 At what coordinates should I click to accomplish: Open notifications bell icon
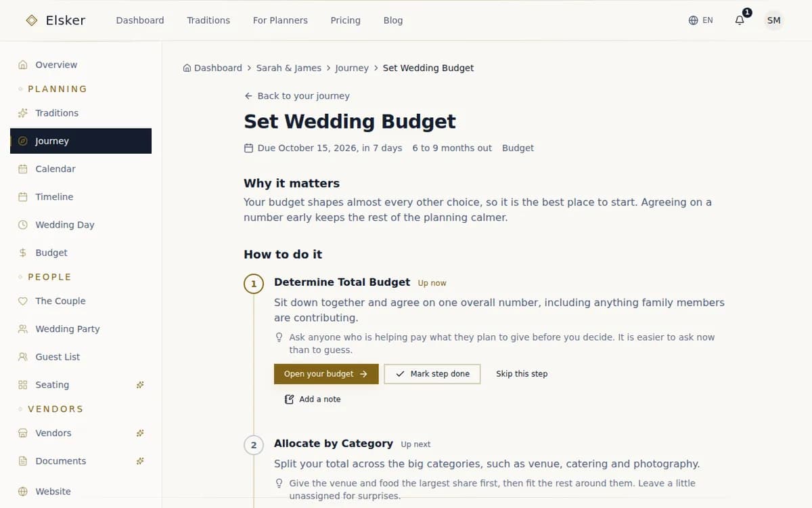point(740,20)
